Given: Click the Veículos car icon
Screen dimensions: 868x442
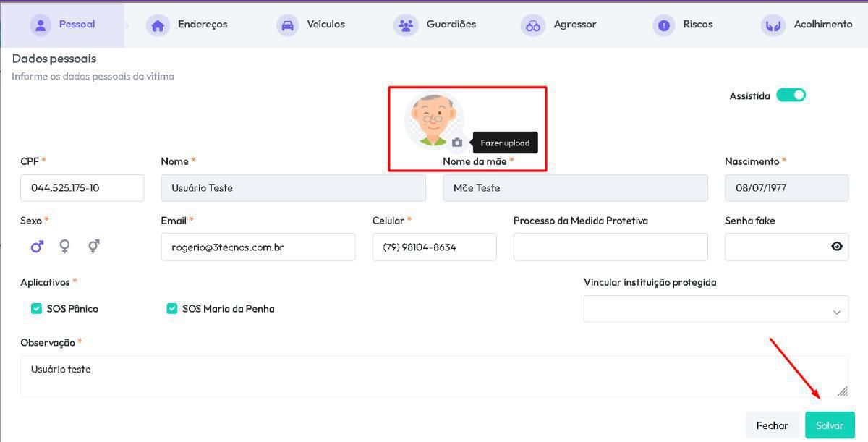Looking at the screenshot, I should point(288,25).
